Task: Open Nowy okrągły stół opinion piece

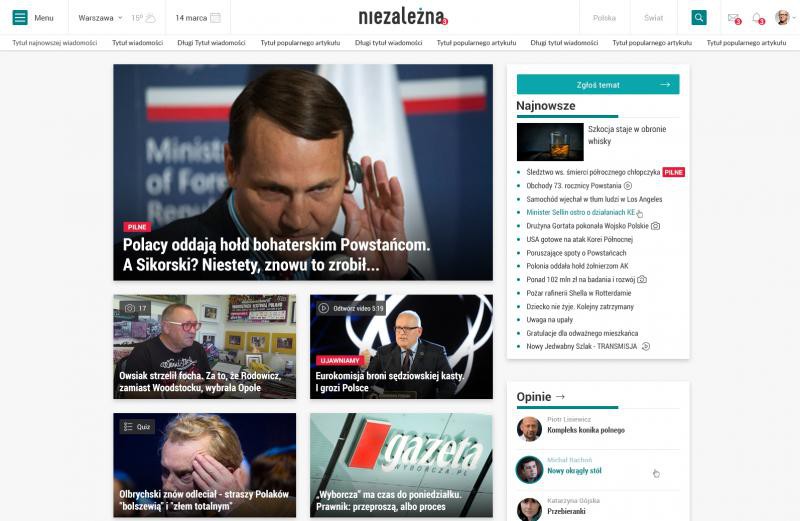Action: coord(574,471)
